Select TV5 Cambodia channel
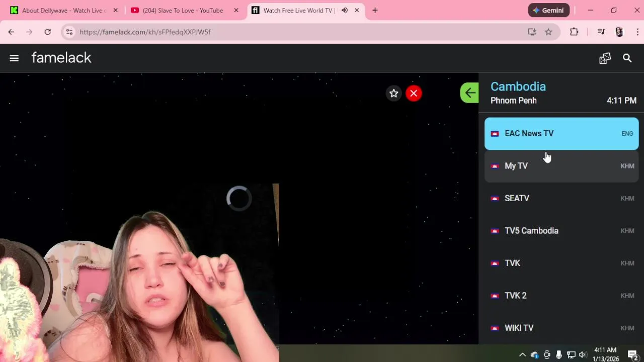Viewport: 644px width, 362px height. (561, 231)
